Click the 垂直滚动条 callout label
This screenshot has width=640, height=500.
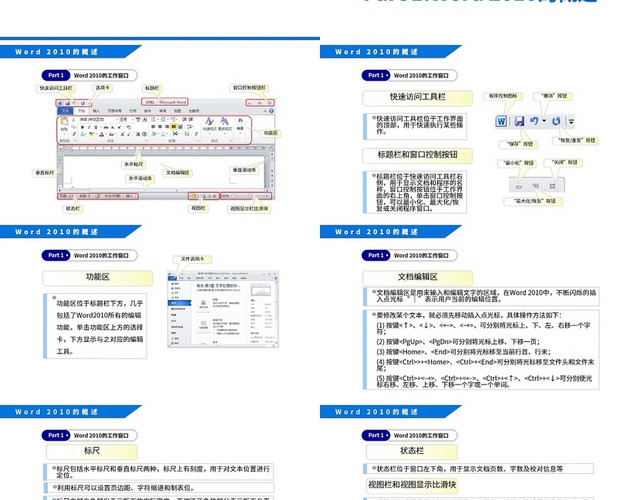tap(244, 170)
